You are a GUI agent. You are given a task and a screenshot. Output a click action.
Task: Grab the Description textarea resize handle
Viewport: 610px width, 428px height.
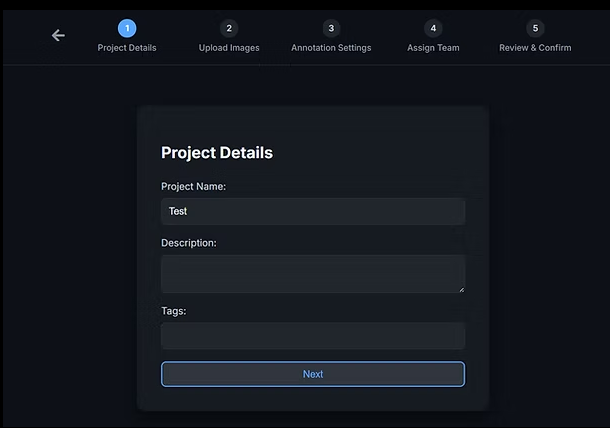coord(461,289)
